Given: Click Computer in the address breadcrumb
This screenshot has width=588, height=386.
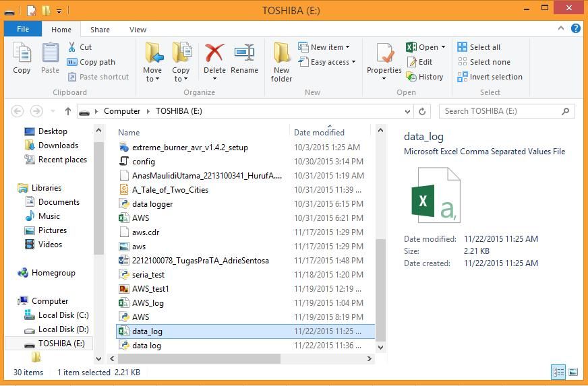Looking at the screenshot, I should tap(122, 111).
